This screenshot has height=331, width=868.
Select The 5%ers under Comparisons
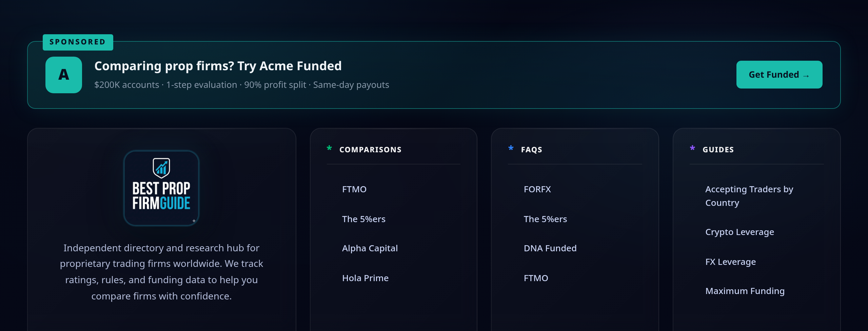(363, 219)
